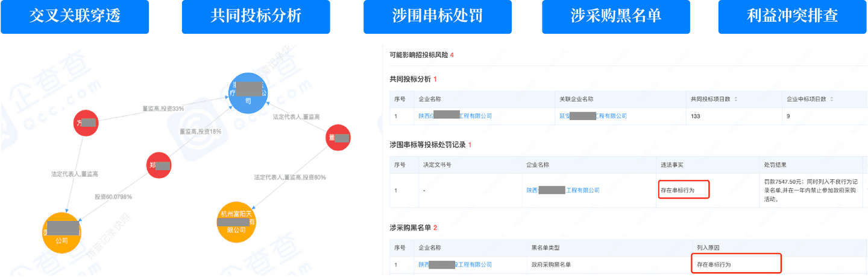Open 陕西 company link in 共同投标分析 table
Viewport: 868px width, 277px height.
coord(455,116)
